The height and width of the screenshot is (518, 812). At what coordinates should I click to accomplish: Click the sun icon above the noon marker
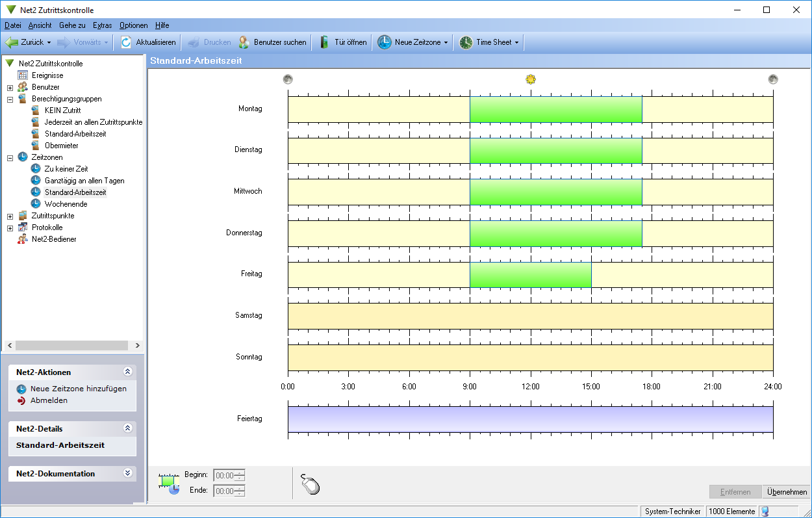[531, 79]
